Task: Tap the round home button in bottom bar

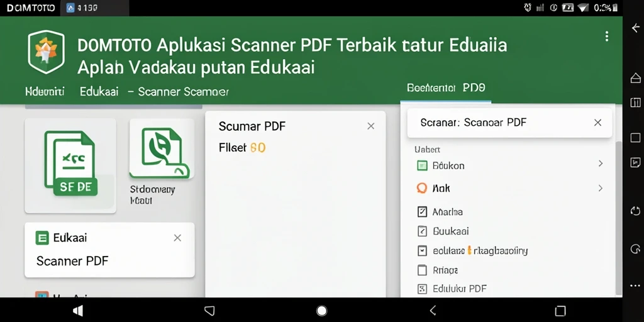Action: tap(322, 311)
